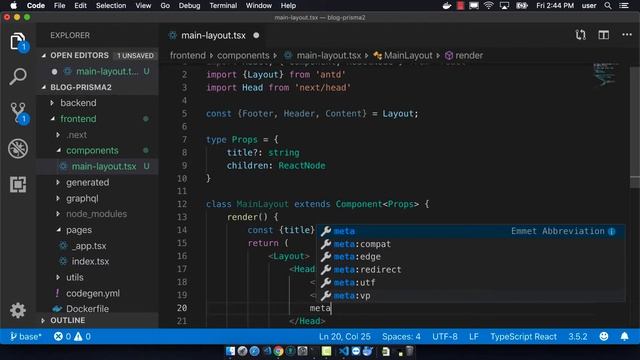
Task: Expand the Outline section
Action: coord(43,320)
